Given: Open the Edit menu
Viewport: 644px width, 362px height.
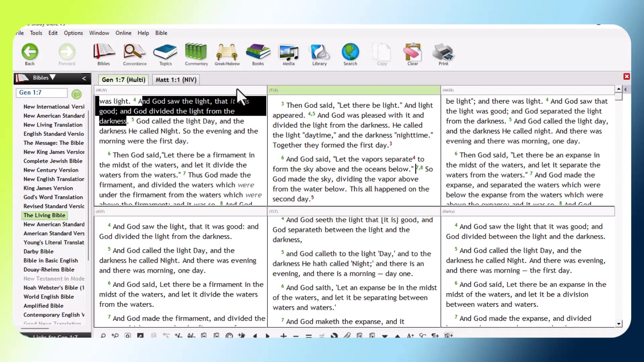Looking at the screenshot, I should click(x=53, y=33).
